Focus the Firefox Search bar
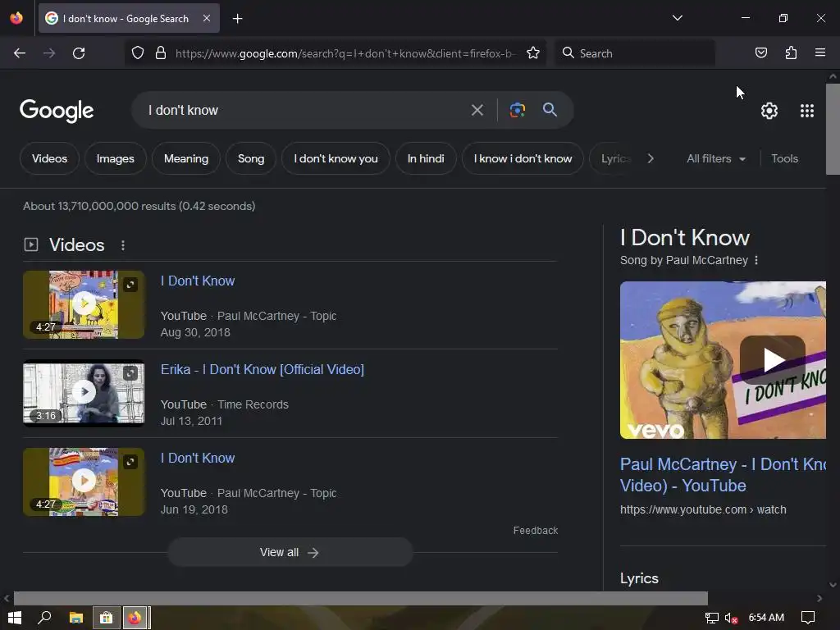840x630 pixels. coord(635,53)
